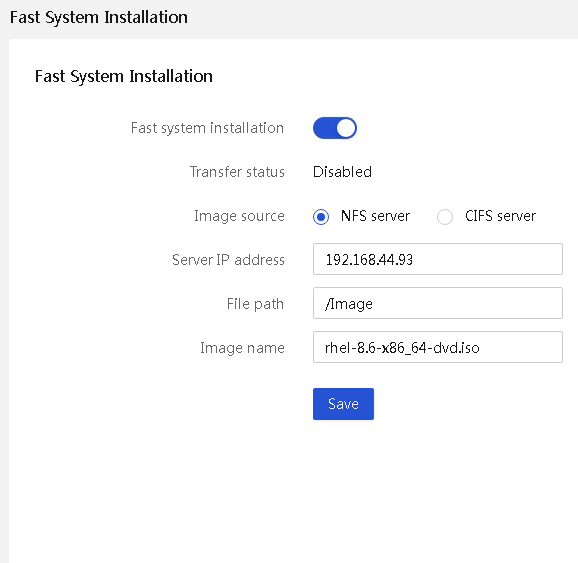The width and height of the screenshot is (578, 563).
Task: Click the "Image source" label
Action: pos(239,216)
